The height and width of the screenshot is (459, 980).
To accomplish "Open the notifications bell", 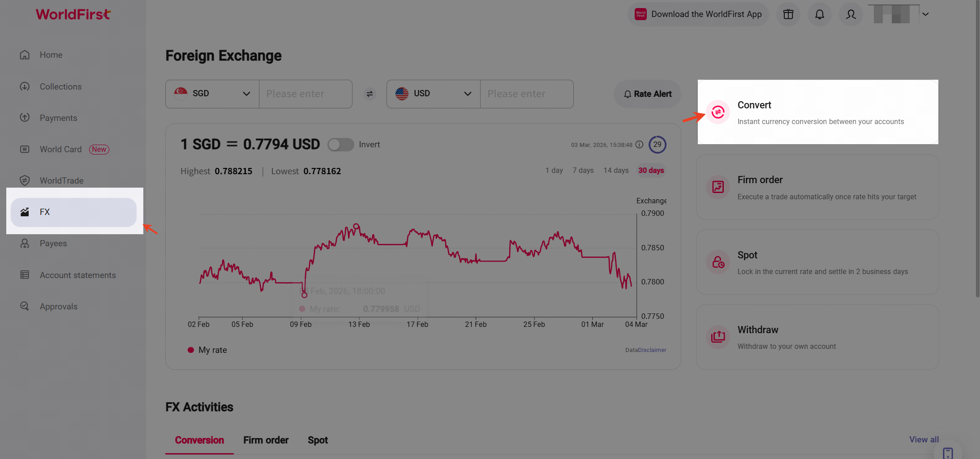I will point(819,14).
